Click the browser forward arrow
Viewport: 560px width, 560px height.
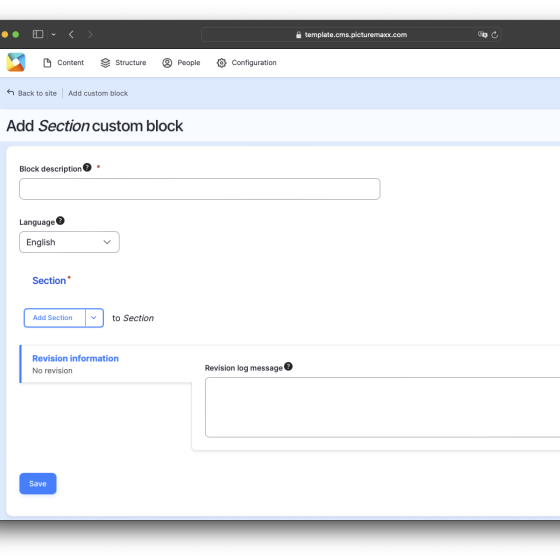(90, 34)
